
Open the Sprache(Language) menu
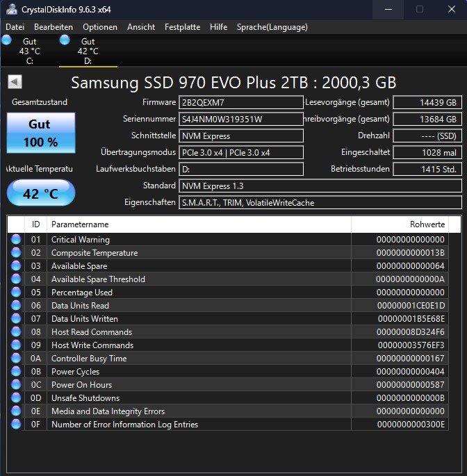272,27
